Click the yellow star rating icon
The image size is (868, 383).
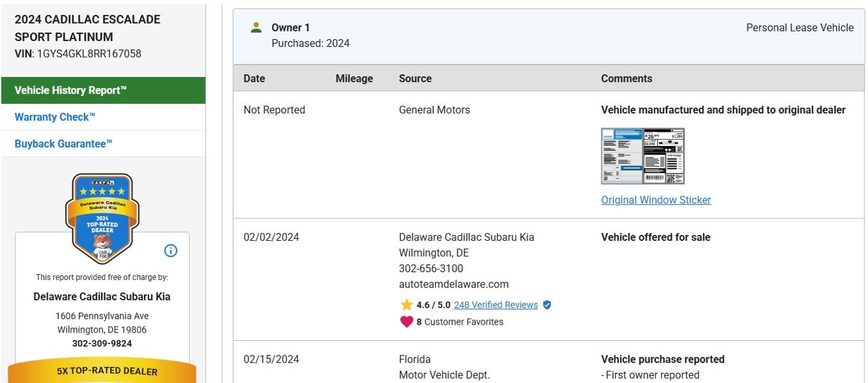(x=406, y=305)
